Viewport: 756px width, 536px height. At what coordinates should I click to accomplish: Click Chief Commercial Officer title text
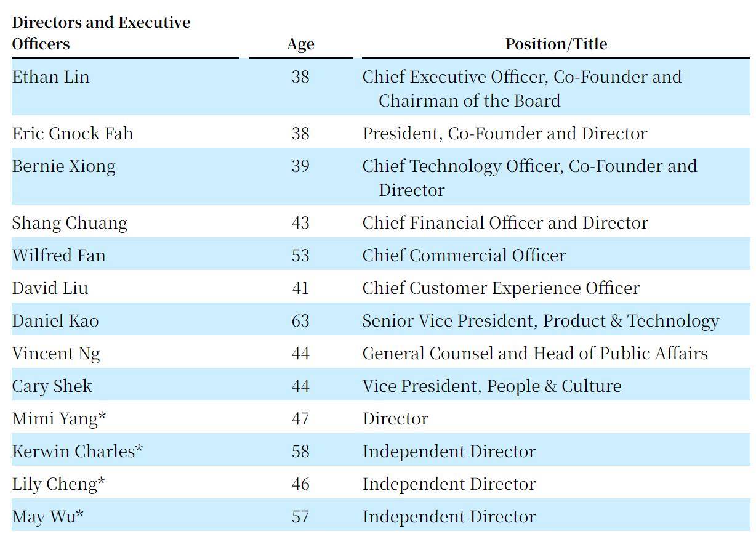(464, 256)
